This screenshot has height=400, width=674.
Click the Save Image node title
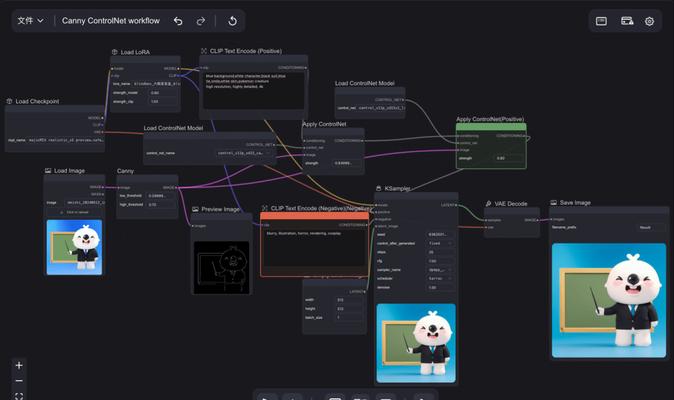pyautogui.click(x=575, y=202)
